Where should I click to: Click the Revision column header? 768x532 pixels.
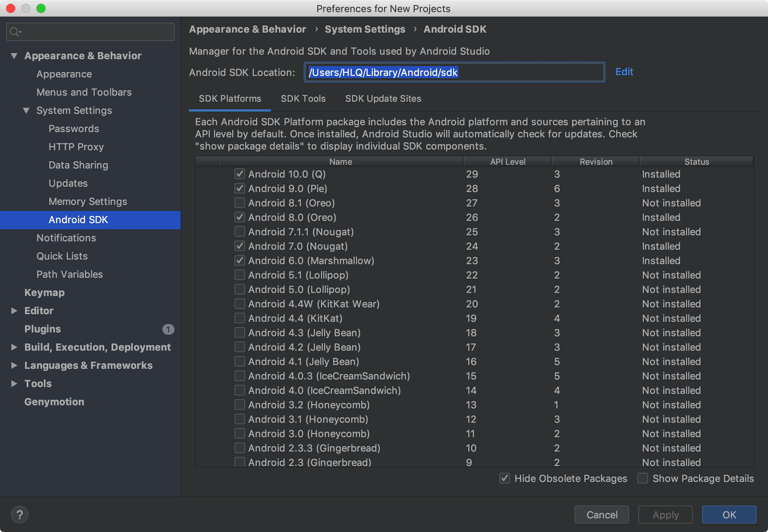tap(596, 162)
